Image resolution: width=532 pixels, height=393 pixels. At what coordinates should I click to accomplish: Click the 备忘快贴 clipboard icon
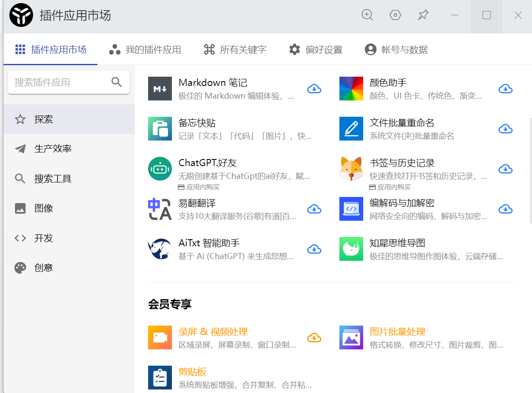tap(160, 129)
